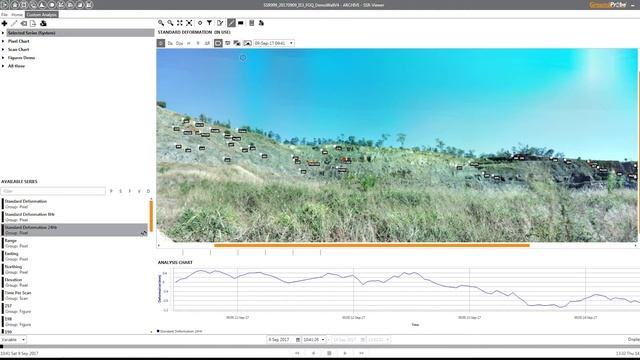Click the orange horizontal scrollbar under the image
Image resolution: width=640 pixels, height=360 pixels.
(372, 245)
